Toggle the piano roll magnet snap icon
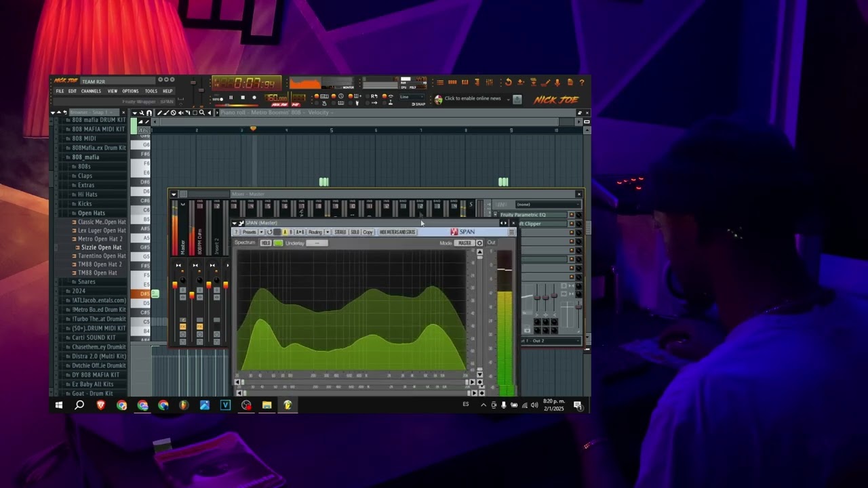 point(149,113)
